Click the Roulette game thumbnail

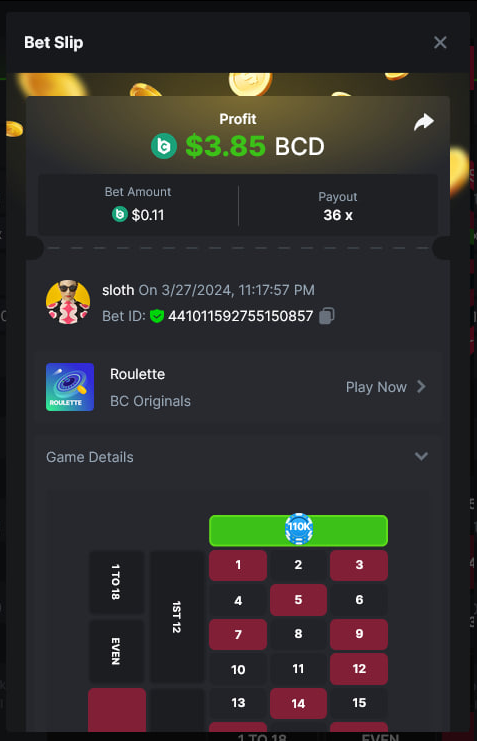70,387
